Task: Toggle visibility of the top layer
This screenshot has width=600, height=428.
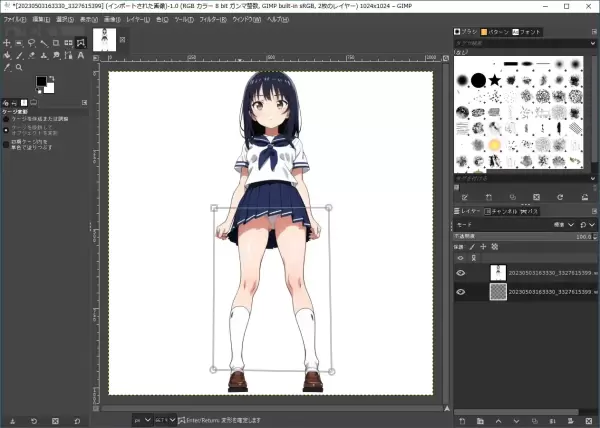Action: coord(461,273)
